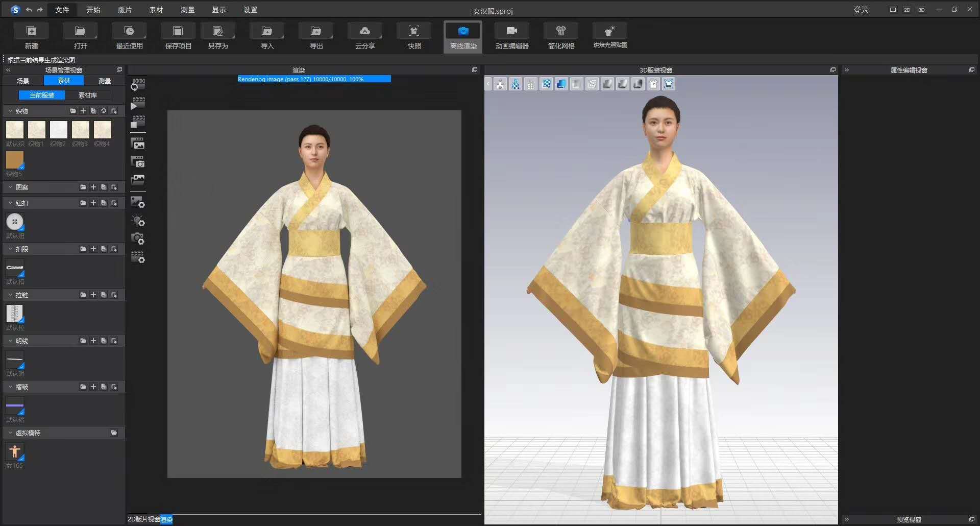Click the rendering progress bar

[314, 79]
